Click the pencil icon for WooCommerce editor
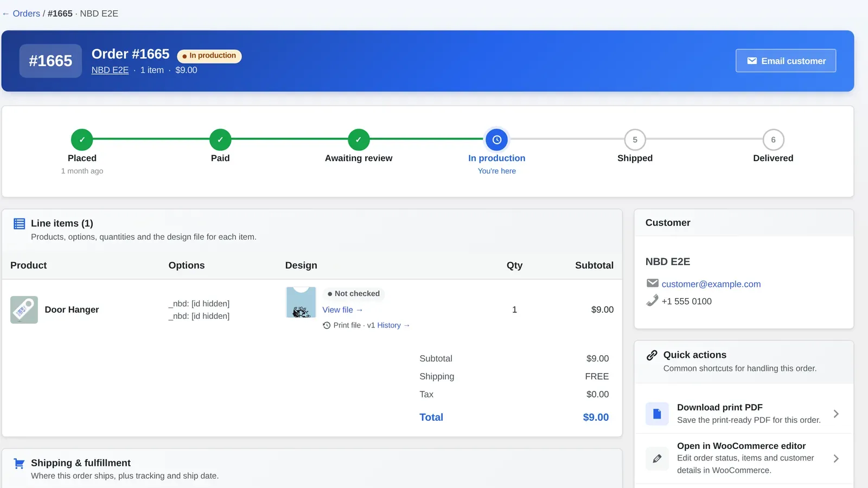 tap(657, 458)
